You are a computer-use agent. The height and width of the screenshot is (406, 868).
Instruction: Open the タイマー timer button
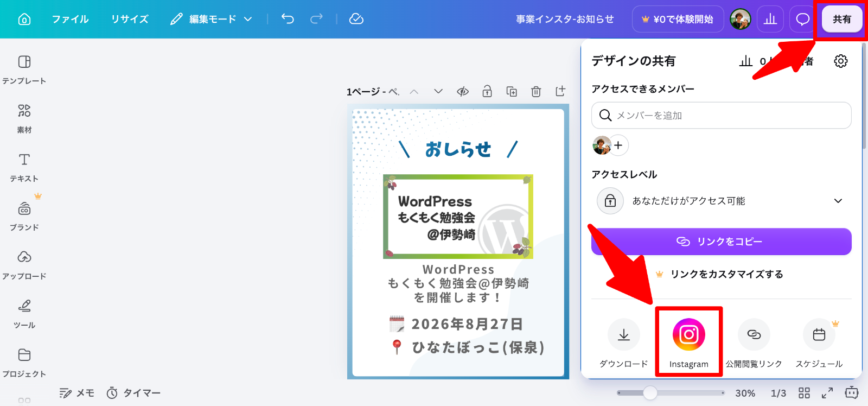pyautogui.click(x=133, y=393)
